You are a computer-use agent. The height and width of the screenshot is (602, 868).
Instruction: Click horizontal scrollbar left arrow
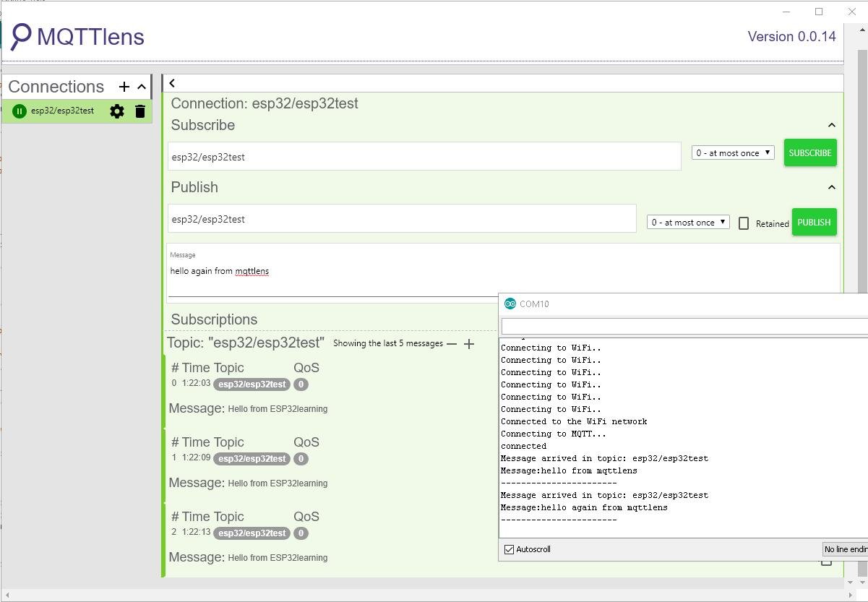click(x=7, y=595)
